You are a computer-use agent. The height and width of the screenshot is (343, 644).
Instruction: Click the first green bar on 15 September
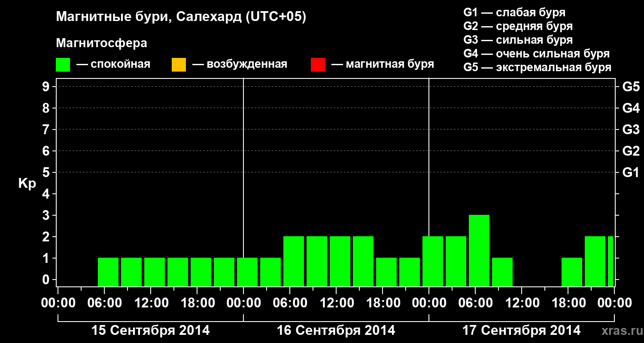click(108, 272)
